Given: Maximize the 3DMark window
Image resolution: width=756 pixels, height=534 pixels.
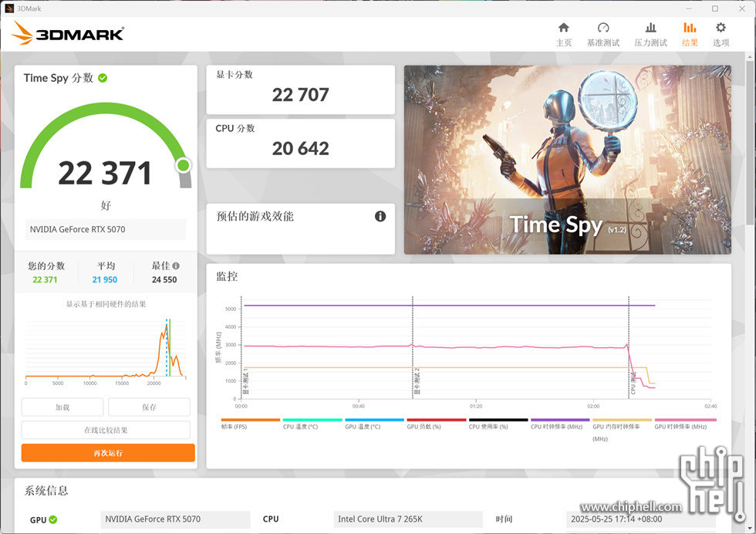Looking at the screenshot, I should pyautogui.click(x=715, y=8).
